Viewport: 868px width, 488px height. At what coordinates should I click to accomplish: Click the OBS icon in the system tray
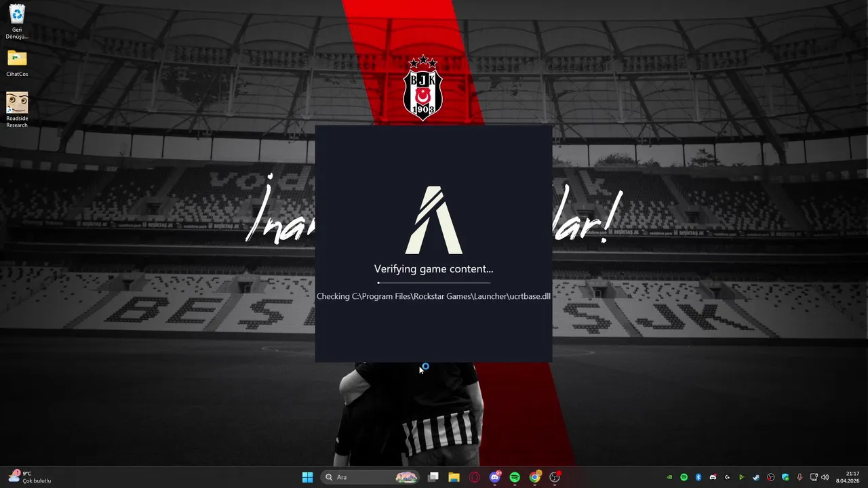pos(770,477)
